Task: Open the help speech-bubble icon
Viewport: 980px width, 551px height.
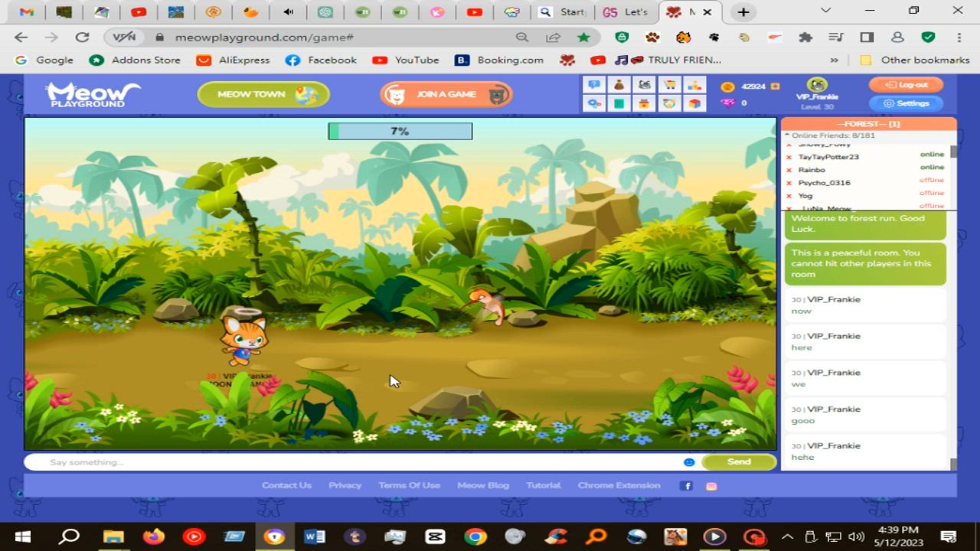Action: [593, 85]
